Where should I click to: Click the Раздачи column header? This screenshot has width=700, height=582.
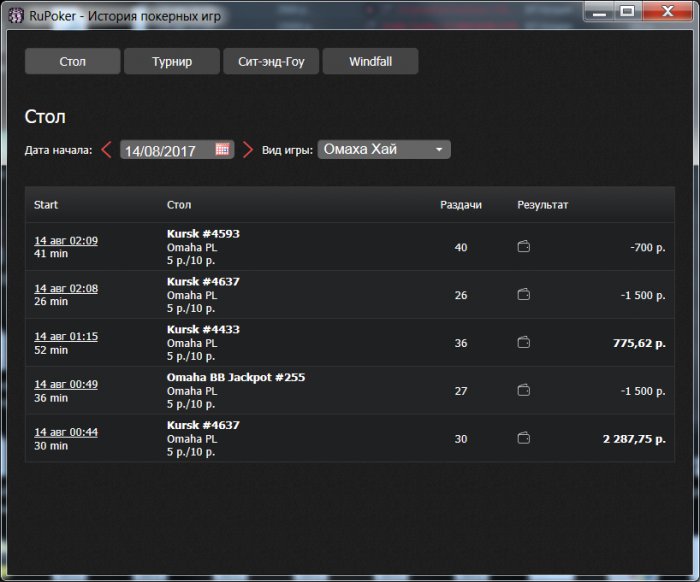click(x=461, y=205)
